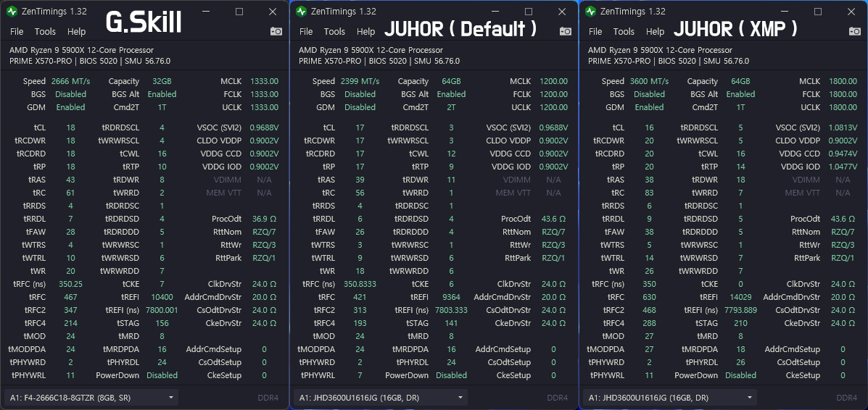Click PRIME X570-PRO BIOS text in G.Skill window
The image size is (868, 410).
(90, 61)
